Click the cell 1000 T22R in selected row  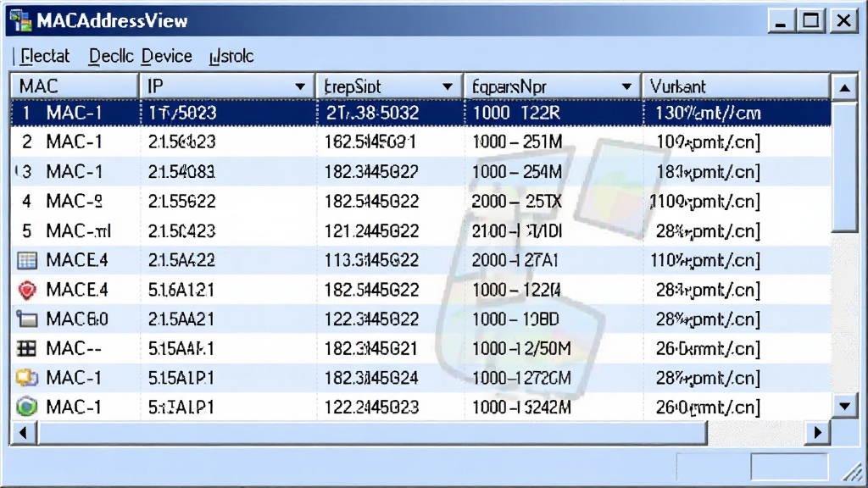pos(516,113)
